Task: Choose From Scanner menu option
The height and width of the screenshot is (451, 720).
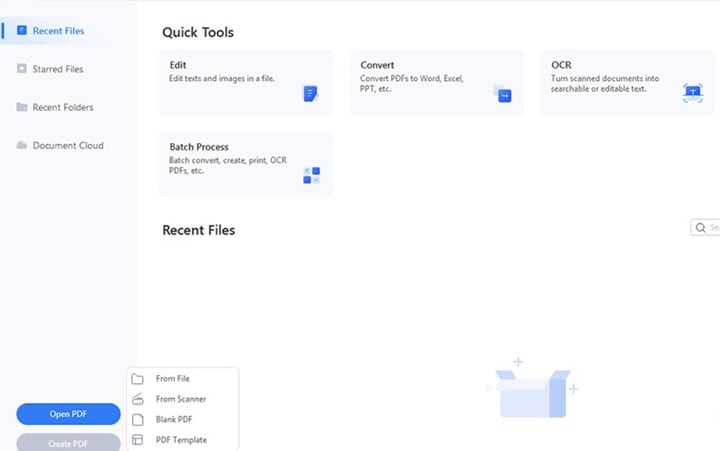Action: tap(180, 399)
